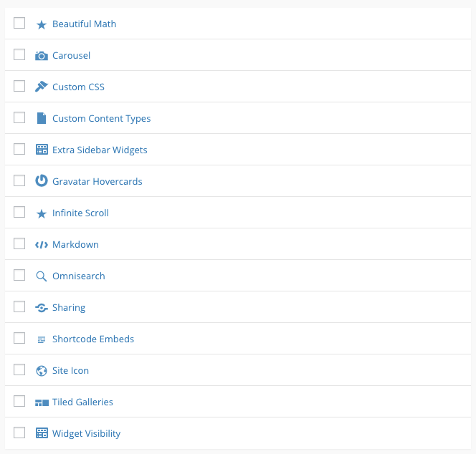Go to the Tiled Galleries module
The width and height of the screenshot is (476, 454).
point(82,402)
